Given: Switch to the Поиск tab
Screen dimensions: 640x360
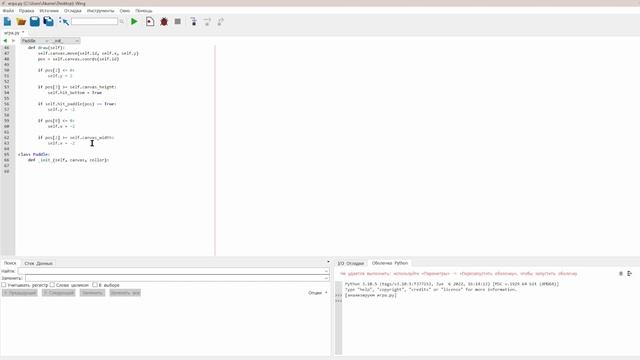Looking at the screenshot, I should 10,263.
